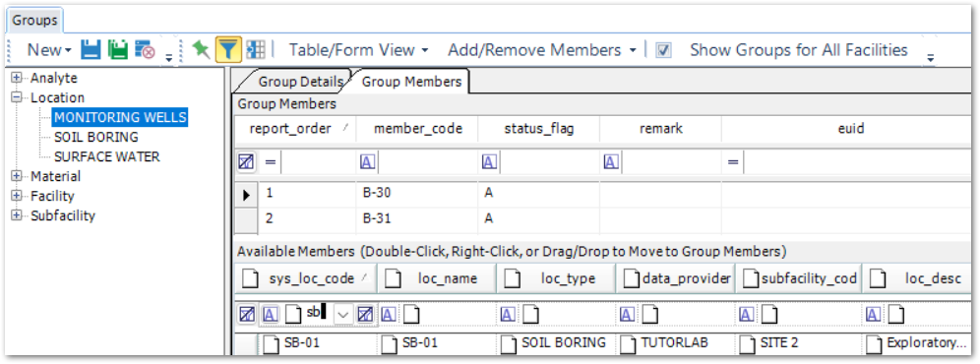The height and width of the screenshot is (364, 980).
Task: Click report_order cell 1
Action: pos(306,194)
